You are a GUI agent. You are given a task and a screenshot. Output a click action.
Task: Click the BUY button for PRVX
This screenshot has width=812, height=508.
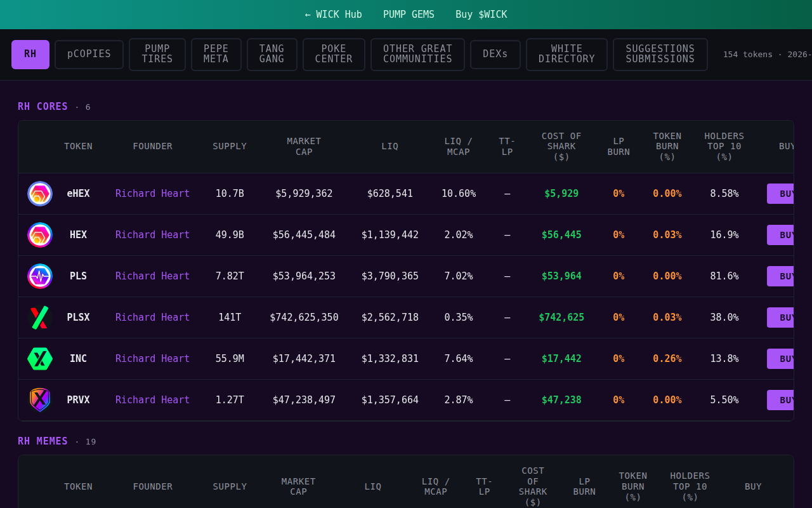click(x=780, y=400)
